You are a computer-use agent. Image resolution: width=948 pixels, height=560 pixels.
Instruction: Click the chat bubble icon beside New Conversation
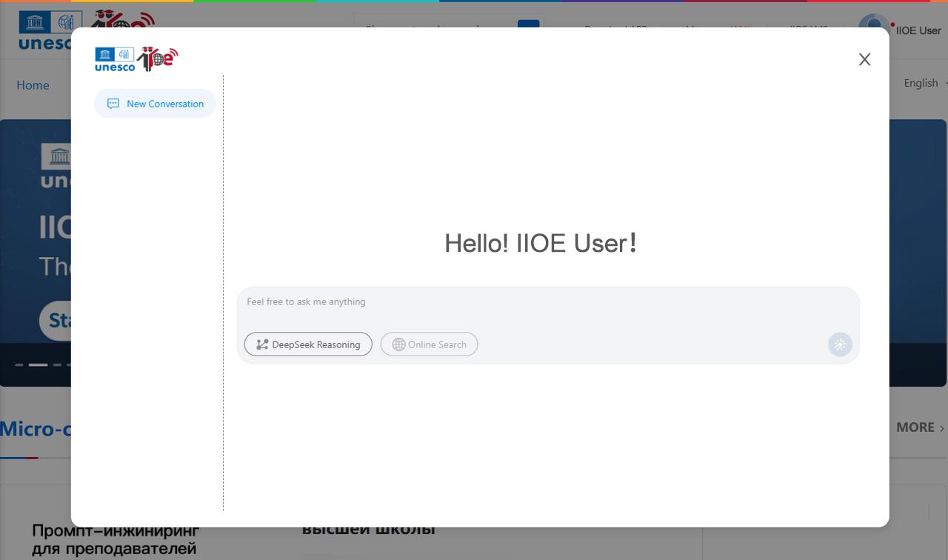[x=113, y=104]
